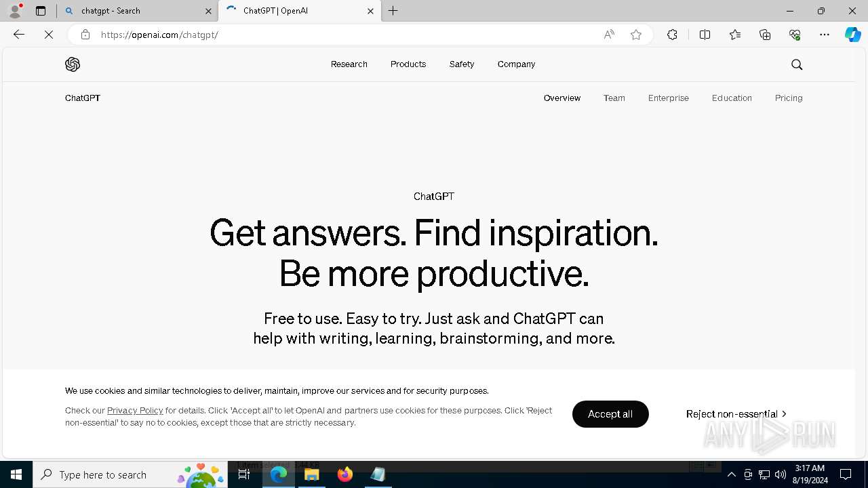Click Microsoft Edge taskbar icon
868x488 pixels.
[279, 474]
